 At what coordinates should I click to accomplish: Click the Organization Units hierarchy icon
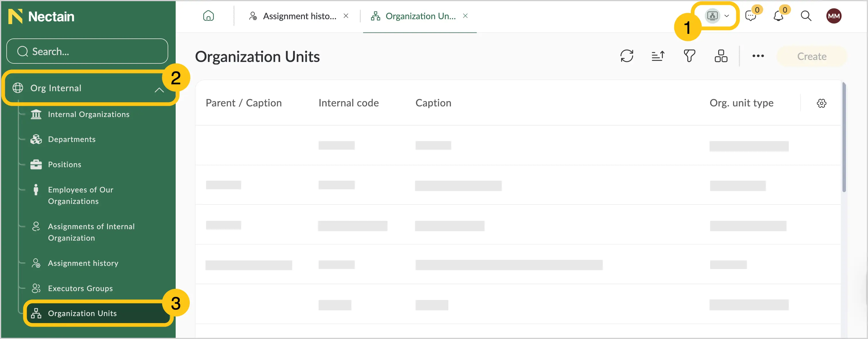coord(36,313)
